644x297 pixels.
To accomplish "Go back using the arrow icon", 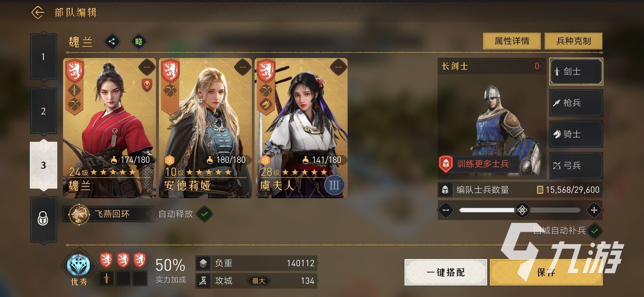I will click(x=38, y=12).
